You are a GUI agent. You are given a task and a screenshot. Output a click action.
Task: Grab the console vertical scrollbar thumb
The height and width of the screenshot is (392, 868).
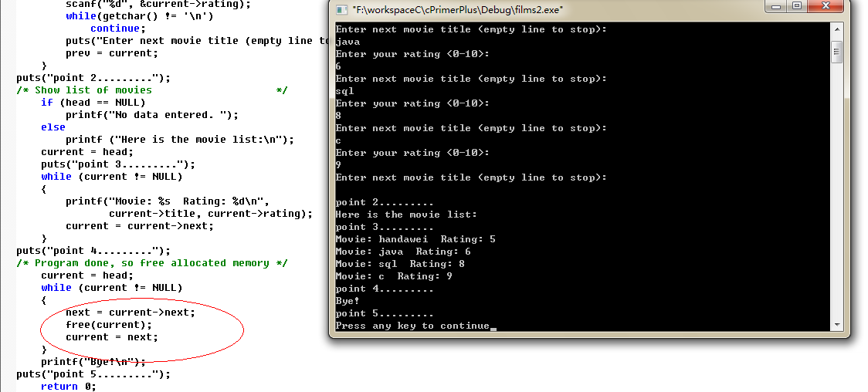(836, 52)
